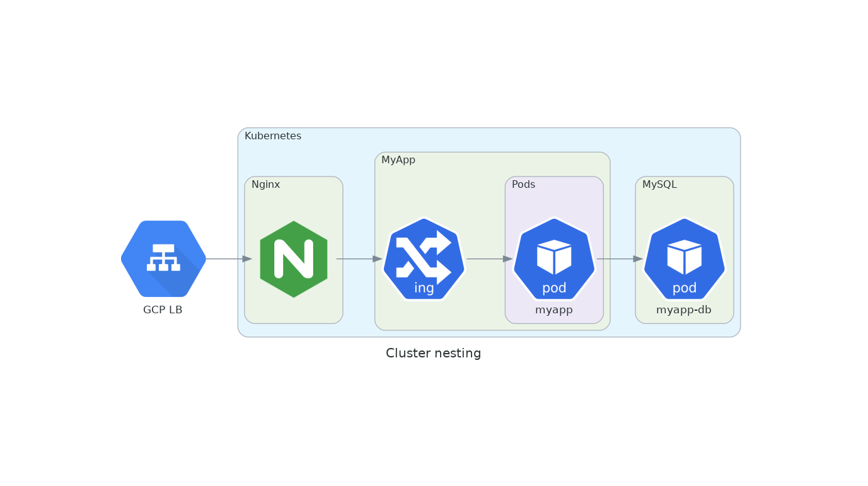868x486 pixels.
Task: Select the crossing-arrows symbol on the ingress icon
Action: point(424,252)
